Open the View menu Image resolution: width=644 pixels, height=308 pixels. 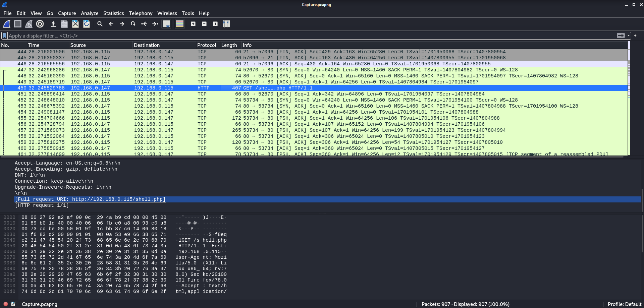36,13
